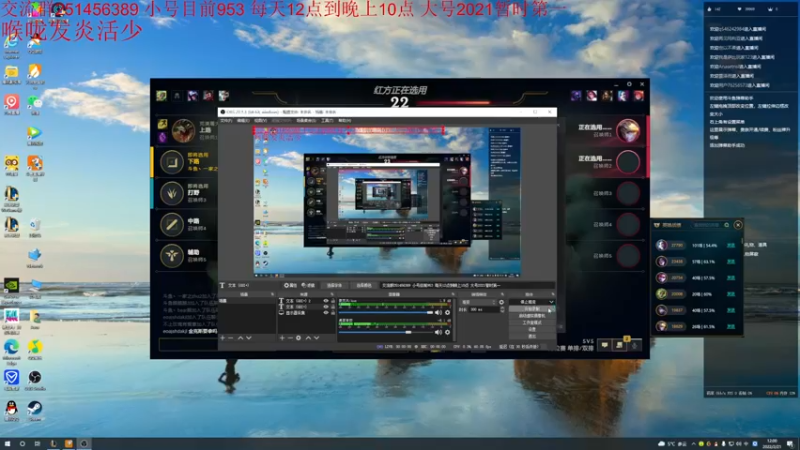Click 工作室模式 studio mode button
The height and width of the screenshot is (450, 800).
532,322
